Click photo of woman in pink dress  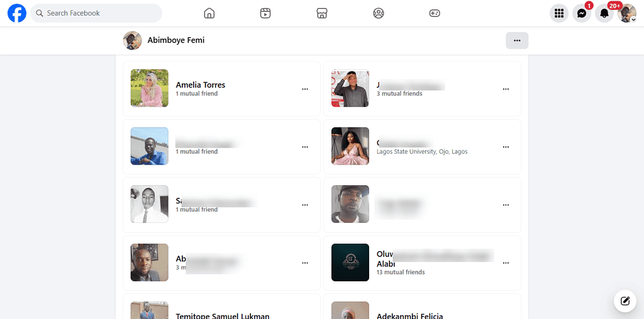tap(350, 146)
